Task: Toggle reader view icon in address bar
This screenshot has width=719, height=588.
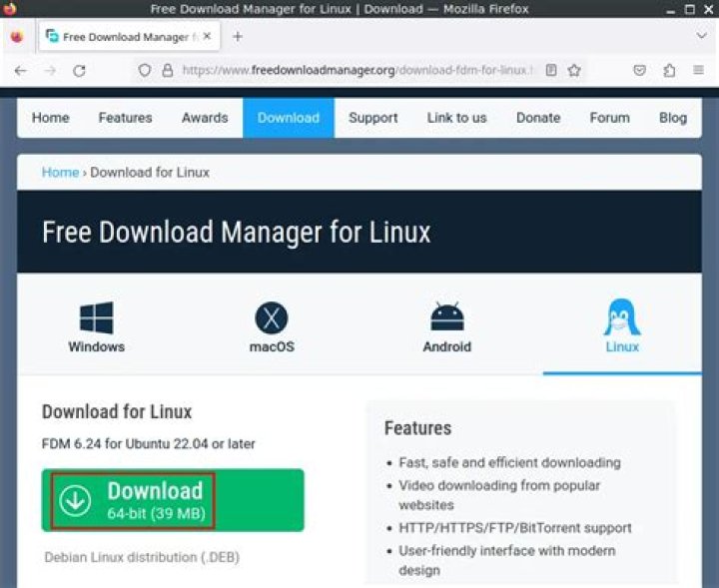Action: tap(551, 70)
